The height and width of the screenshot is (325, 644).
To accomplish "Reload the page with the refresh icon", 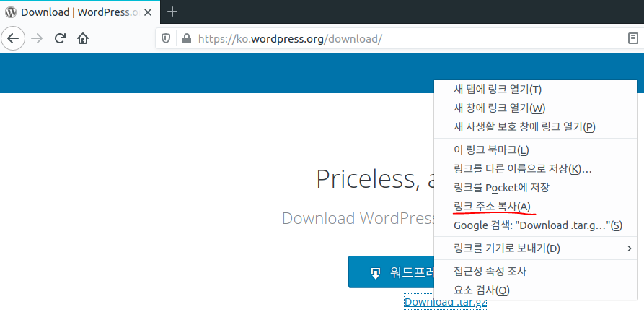I will [60, 39].
